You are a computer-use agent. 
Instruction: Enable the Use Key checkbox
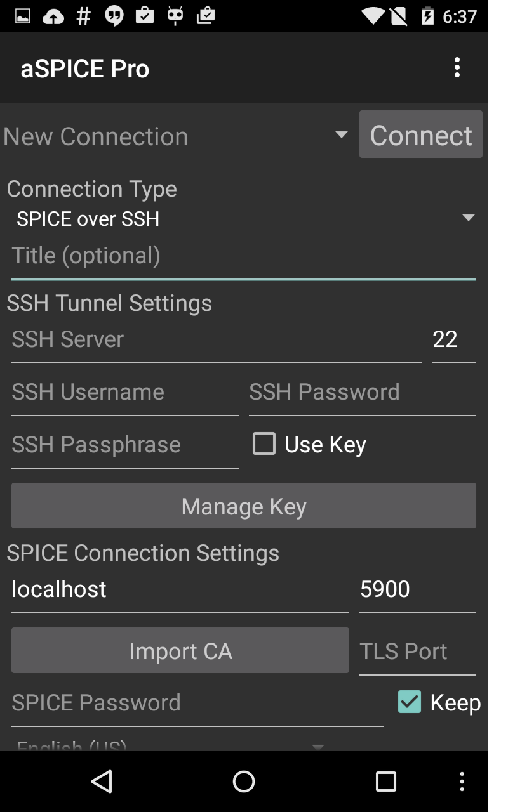click(264, 444)
